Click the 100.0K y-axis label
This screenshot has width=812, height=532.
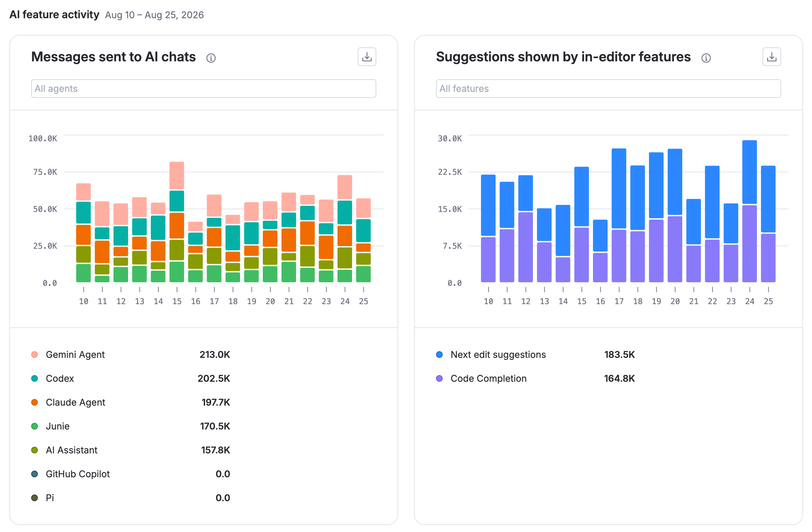coord(43,138)
